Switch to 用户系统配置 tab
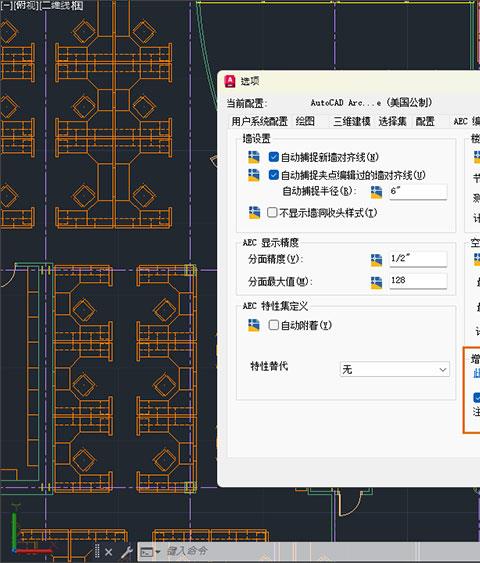 260,121
